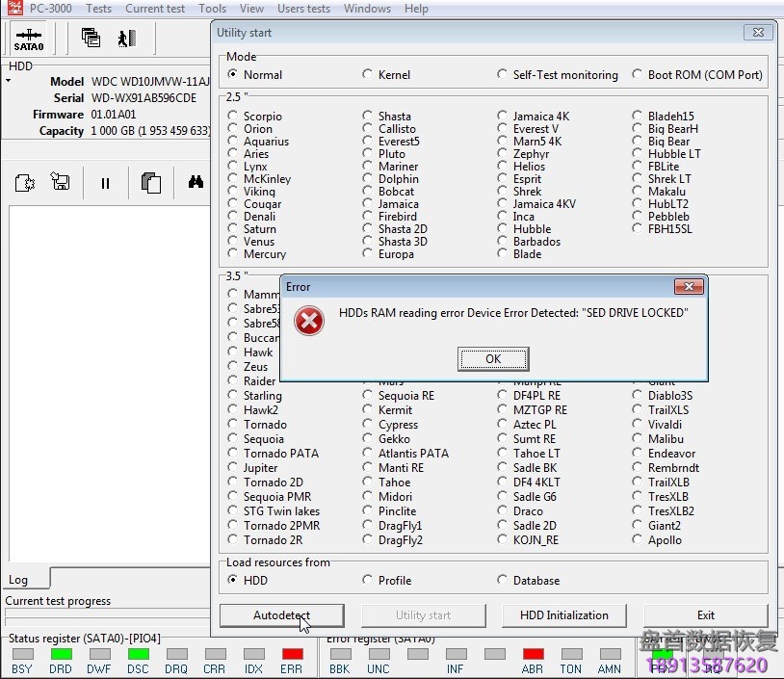Close the Error dialog with X
784x679 pixels.
pos(688,287)
